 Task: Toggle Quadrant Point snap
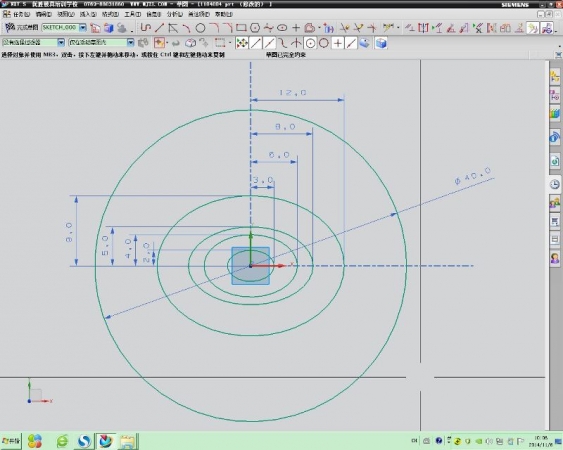pyautogui.click(x=324, y=43)
